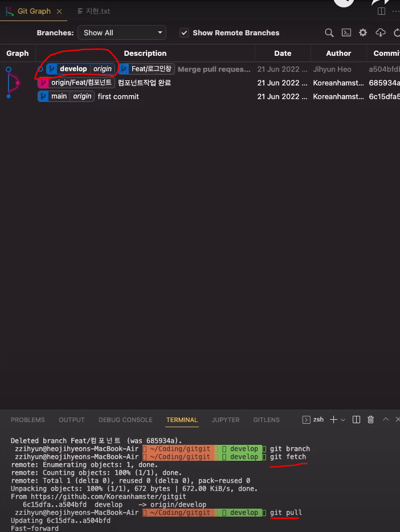Viewport: 400px width, 532px height.
Task: Open the DEBUG CONSOLE tab
Action: click(125, 420)
